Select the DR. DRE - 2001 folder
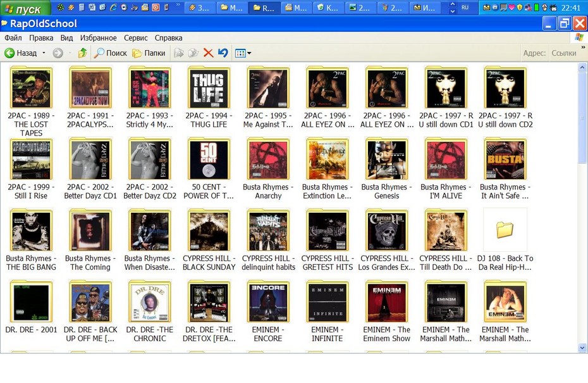 31,307
